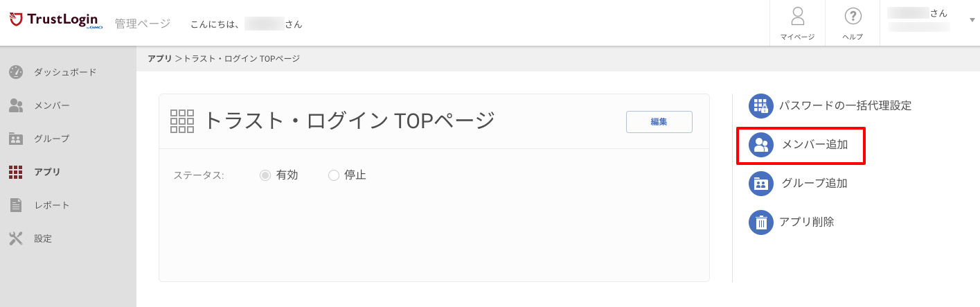This screenshot has height=307, width=980.
Task: Click the グループ追加 link
Action: point(814,184)
